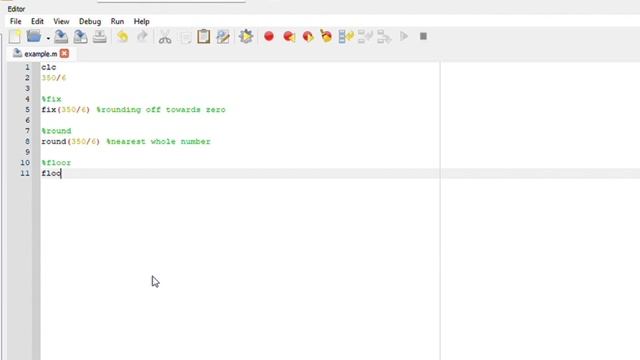
Task: Open an existing file with folder icon
Action: 34,36
